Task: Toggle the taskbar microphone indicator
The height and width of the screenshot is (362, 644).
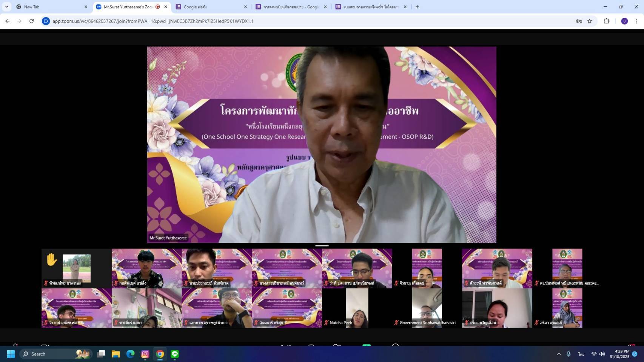Action: [569, 354]
